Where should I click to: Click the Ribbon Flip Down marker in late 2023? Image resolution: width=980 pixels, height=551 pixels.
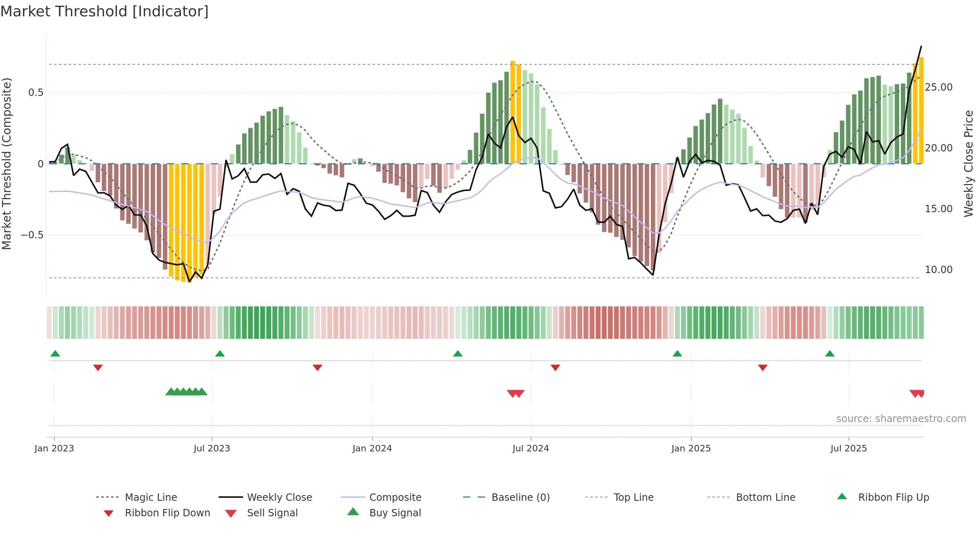(318, 368)
